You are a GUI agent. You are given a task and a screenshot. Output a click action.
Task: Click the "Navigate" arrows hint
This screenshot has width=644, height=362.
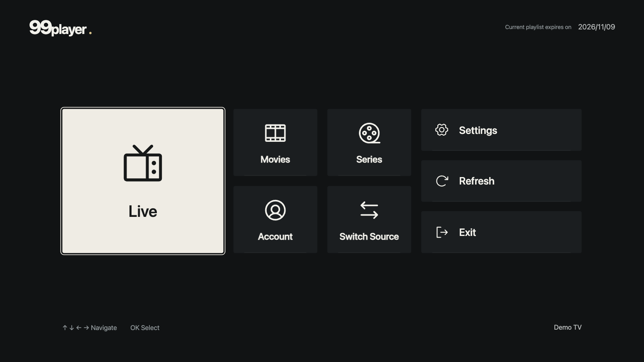90,328
